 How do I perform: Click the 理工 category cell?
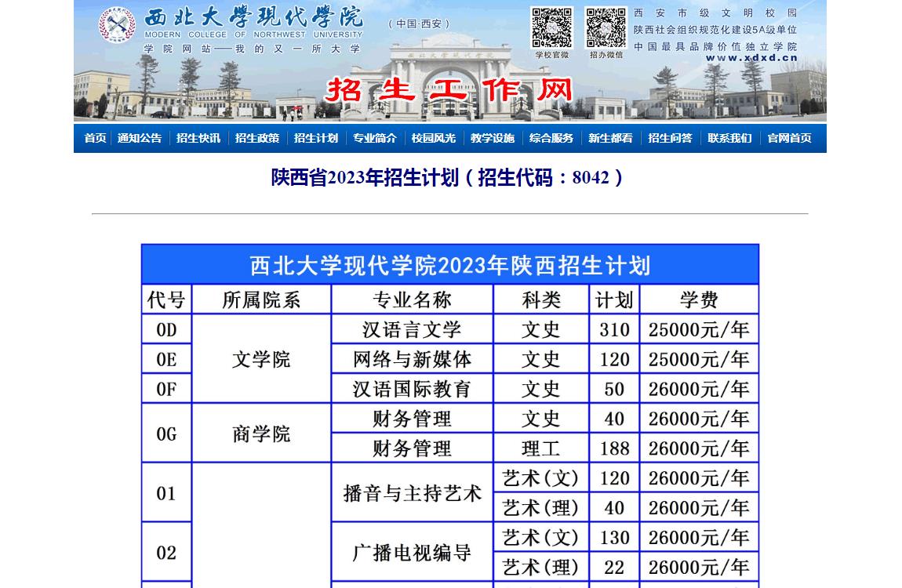pos(540,448)
